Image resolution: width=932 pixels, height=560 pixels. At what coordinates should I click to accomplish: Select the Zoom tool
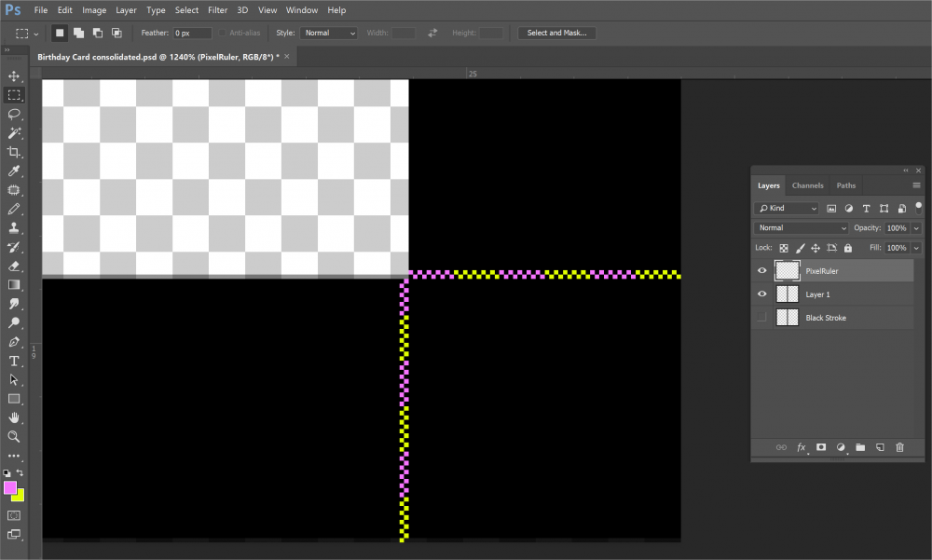click(14, 436)
